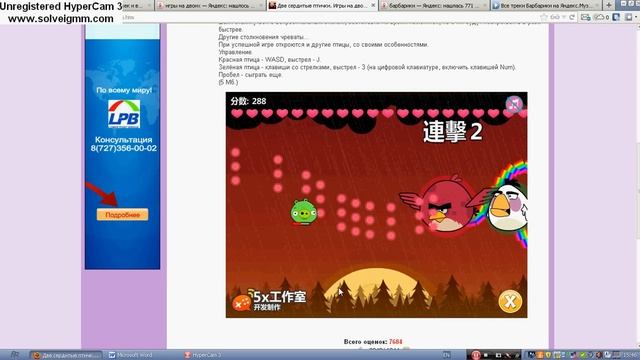Close the 'Две сердитые птички' tab
The width and height of the screenshot is (640, 360).
click(373, 5)
